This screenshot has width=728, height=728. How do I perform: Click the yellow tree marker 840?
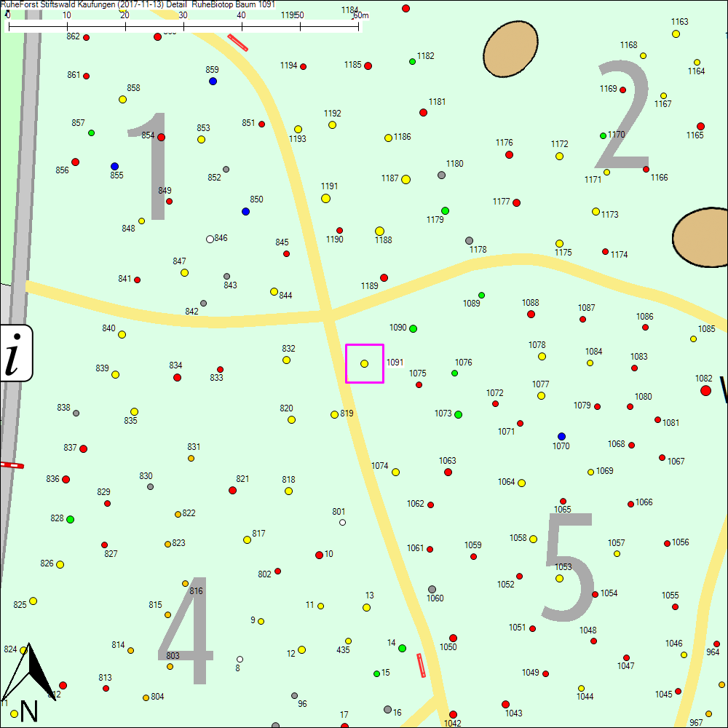122,335
